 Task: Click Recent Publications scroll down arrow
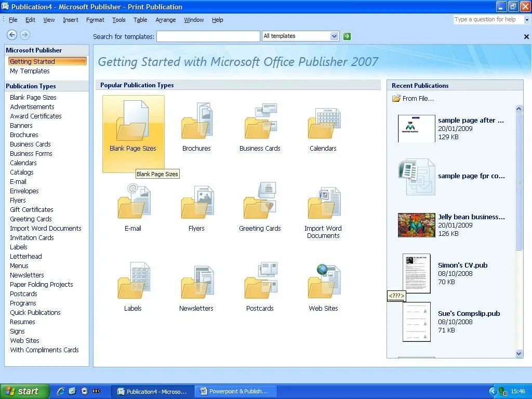518,353
